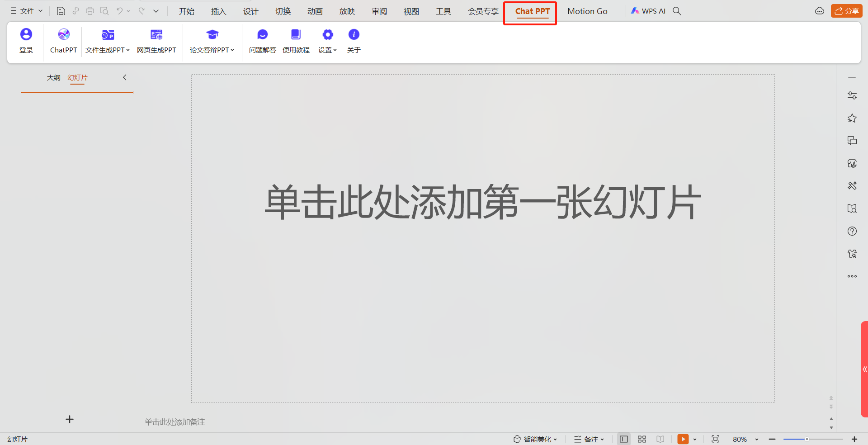
Task: Click the print preview icon
Action: [104, 11]
